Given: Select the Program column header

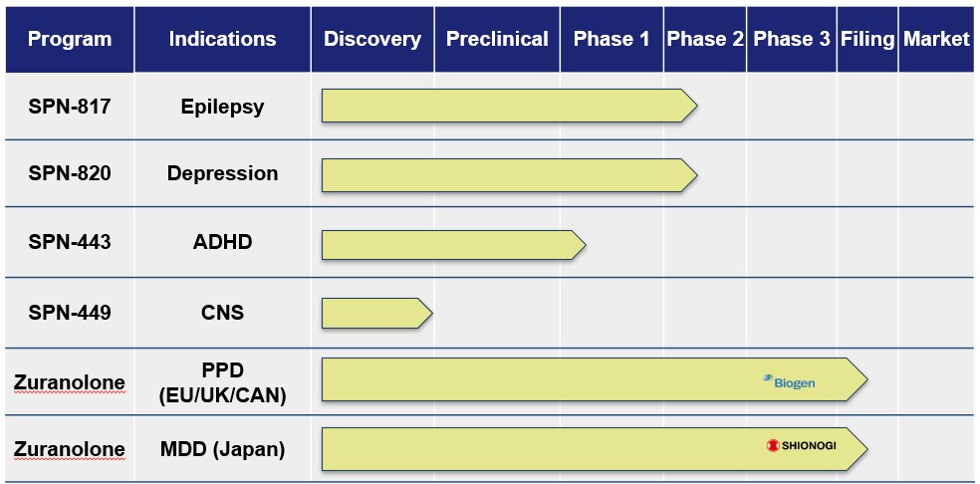Looking at the screenshot, I should click(70, 40).
